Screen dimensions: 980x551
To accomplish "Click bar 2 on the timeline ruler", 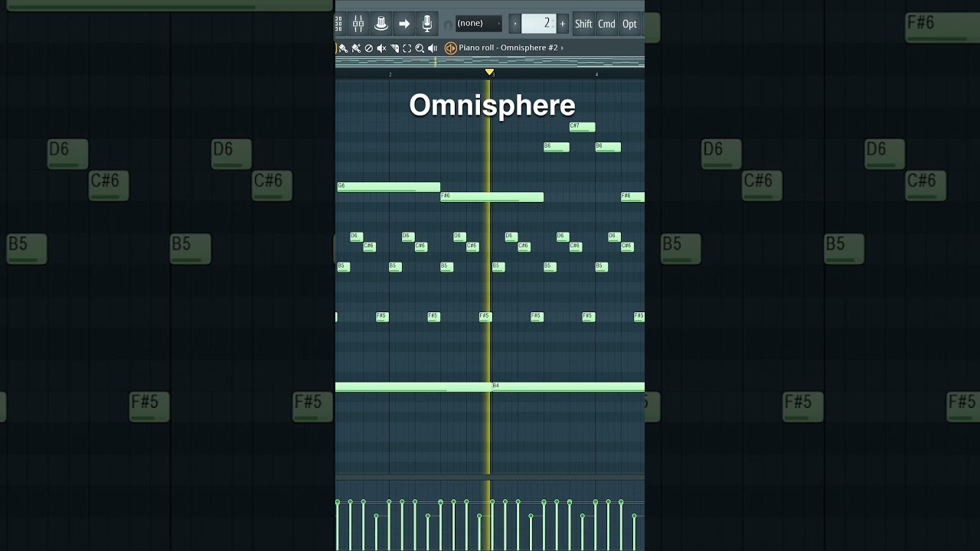I will coord(390,74).
